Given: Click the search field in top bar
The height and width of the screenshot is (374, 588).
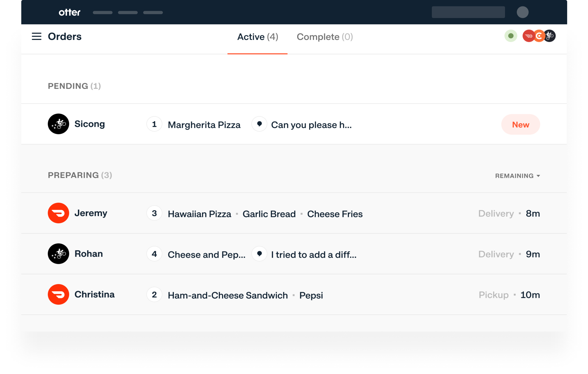Looking at the screenshot, I should pos(468,12).
